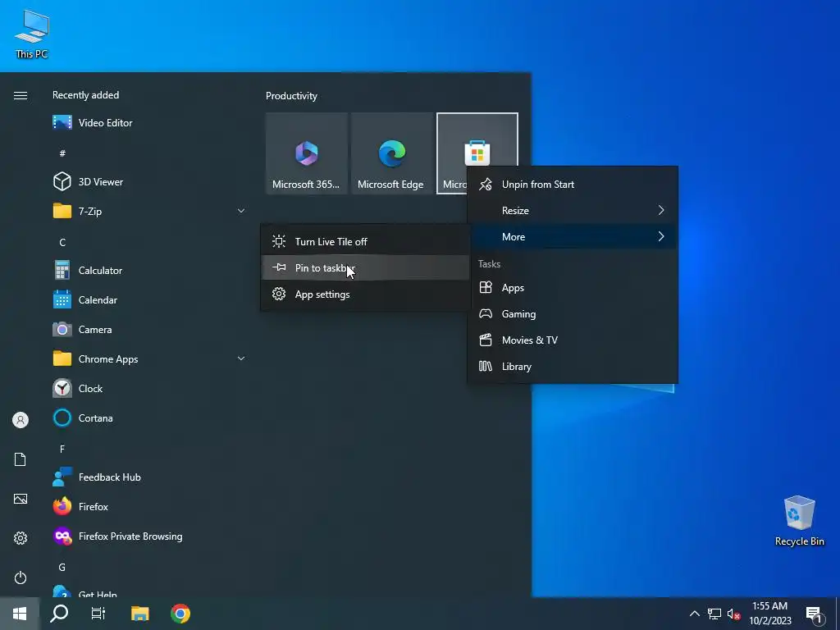840x630 pixels.
Task: Select the Recycle Bin desktop icon
Action: (x=799, y=521)
